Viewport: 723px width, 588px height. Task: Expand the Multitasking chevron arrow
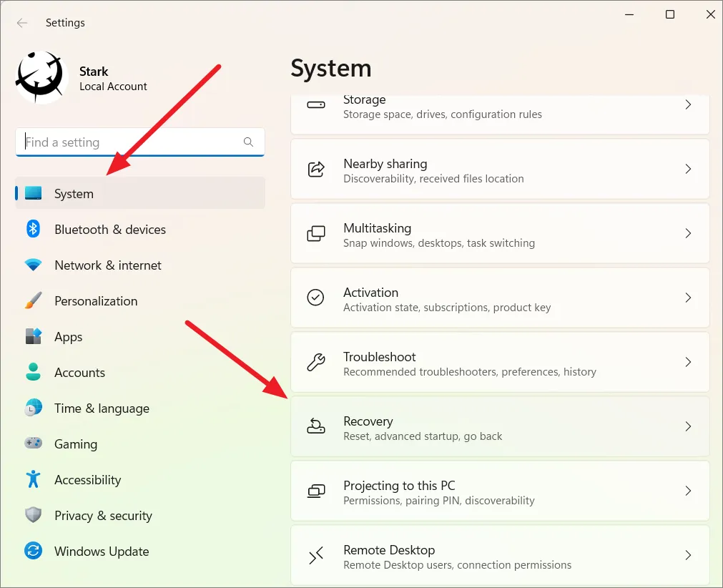click(688, 234)
